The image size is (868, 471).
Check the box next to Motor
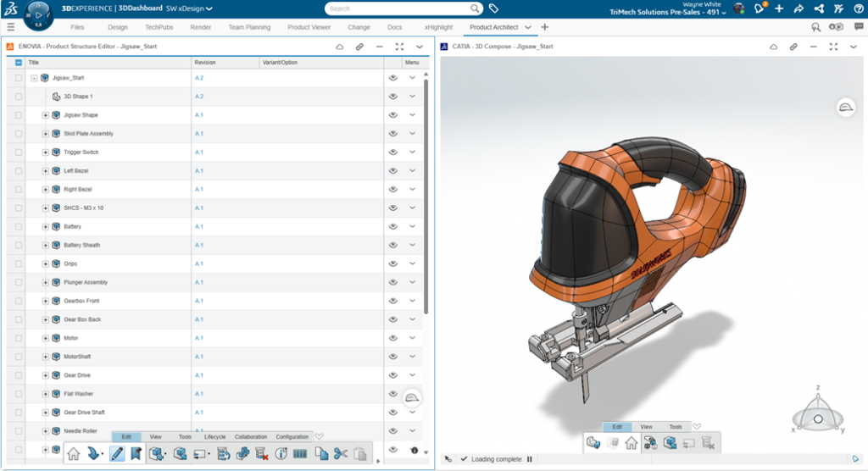point(19,338)
